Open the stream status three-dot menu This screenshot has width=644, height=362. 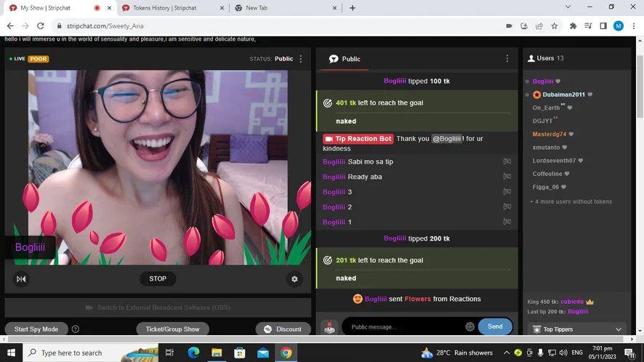301,59
